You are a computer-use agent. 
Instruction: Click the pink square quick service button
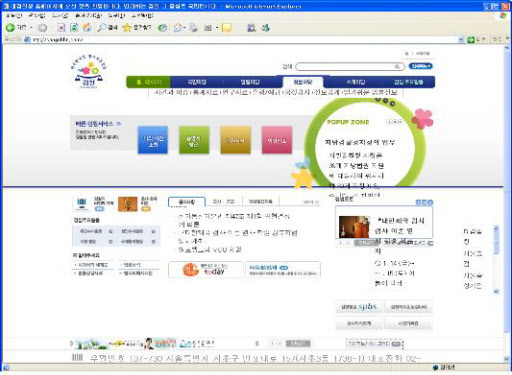(x=277, y=140)
